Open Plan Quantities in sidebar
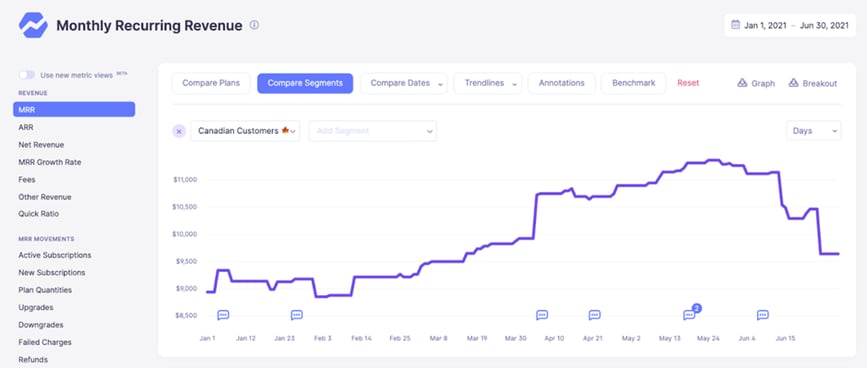 45,290
